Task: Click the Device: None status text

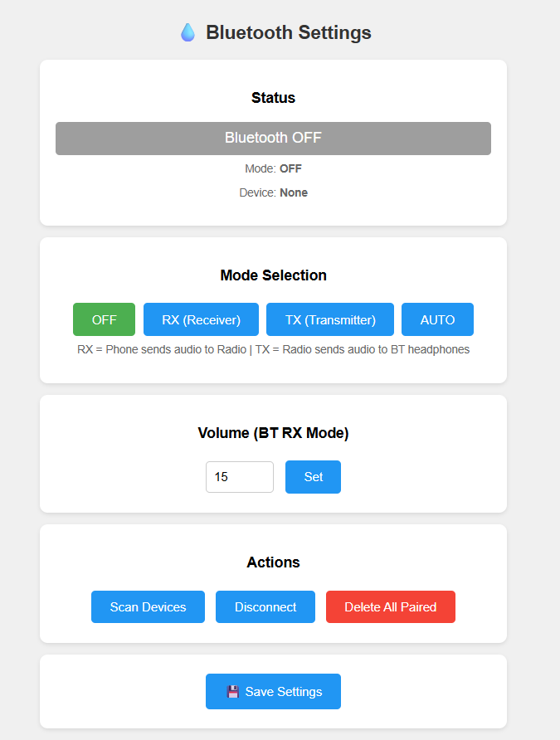Action: tap(273, 192)
